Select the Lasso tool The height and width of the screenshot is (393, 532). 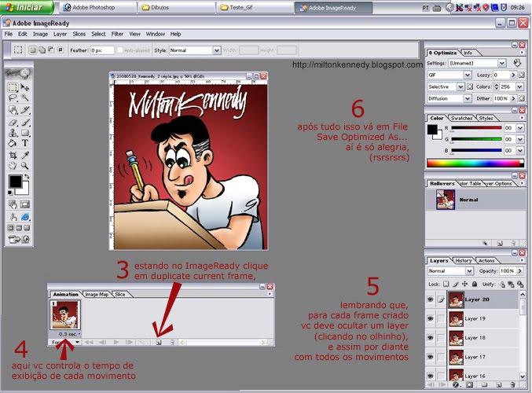[13, 98]
